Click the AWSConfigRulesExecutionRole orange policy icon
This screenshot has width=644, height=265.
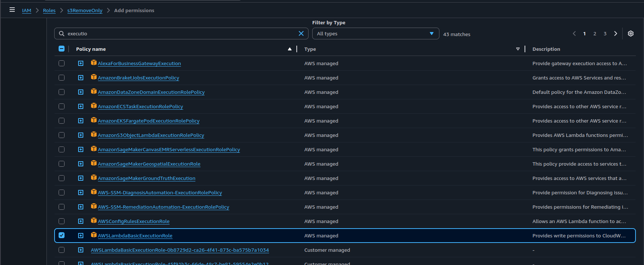click(94, 221)
